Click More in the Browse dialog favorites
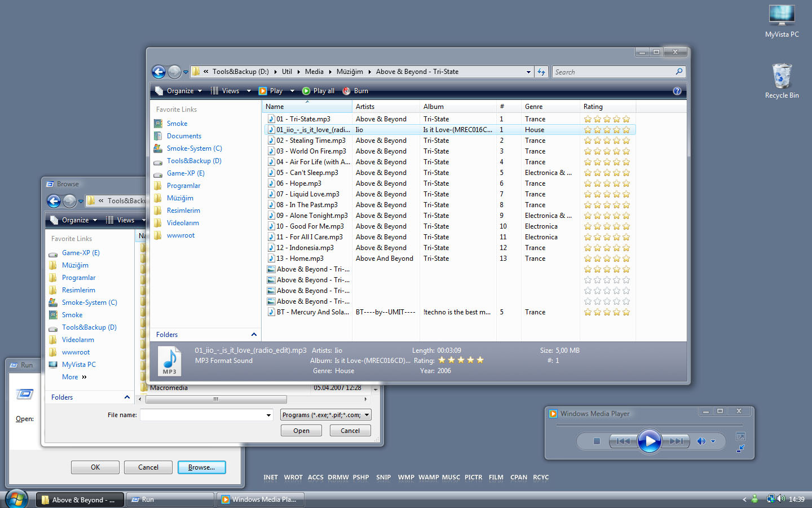 click(74, 377)
